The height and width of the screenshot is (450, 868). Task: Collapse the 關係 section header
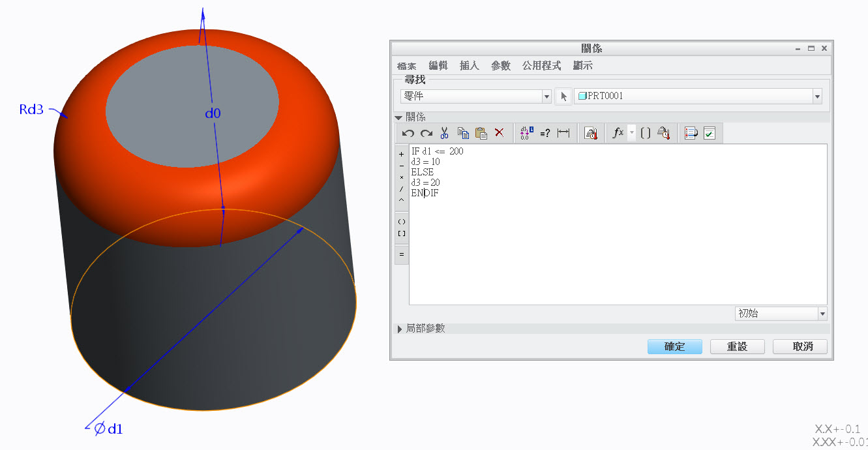click(399, 117)
